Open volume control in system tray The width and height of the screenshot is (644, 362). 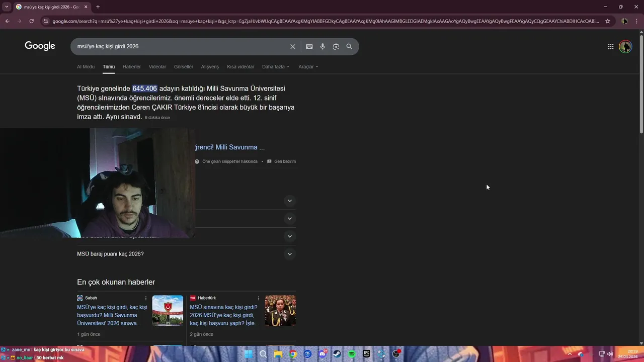[x=610, y=354]
